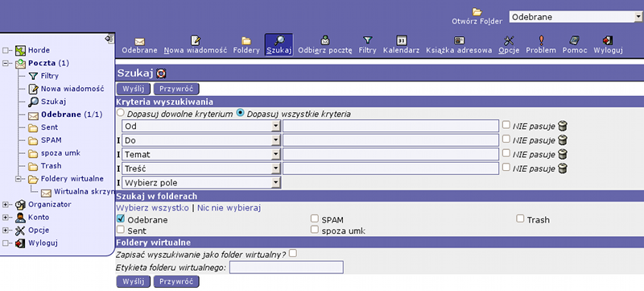Check the Trash folder checkbox

click(x=520, y=218)
